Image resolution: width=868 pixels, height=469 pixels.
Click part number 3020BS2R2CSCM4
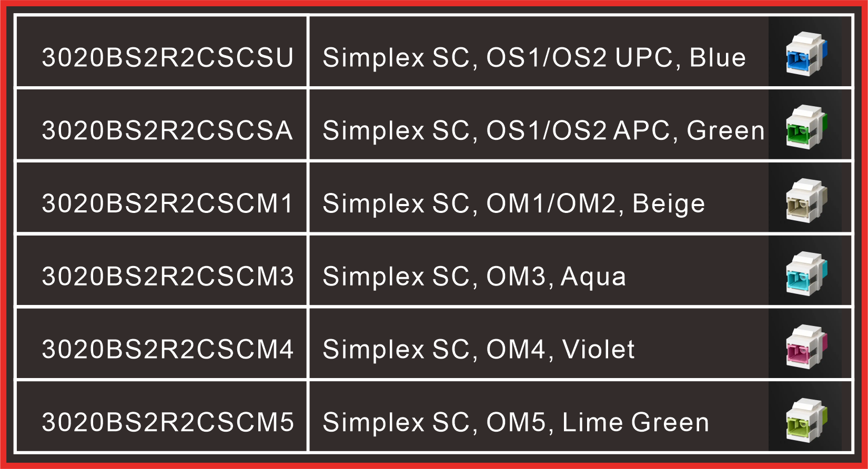(167, 350)
